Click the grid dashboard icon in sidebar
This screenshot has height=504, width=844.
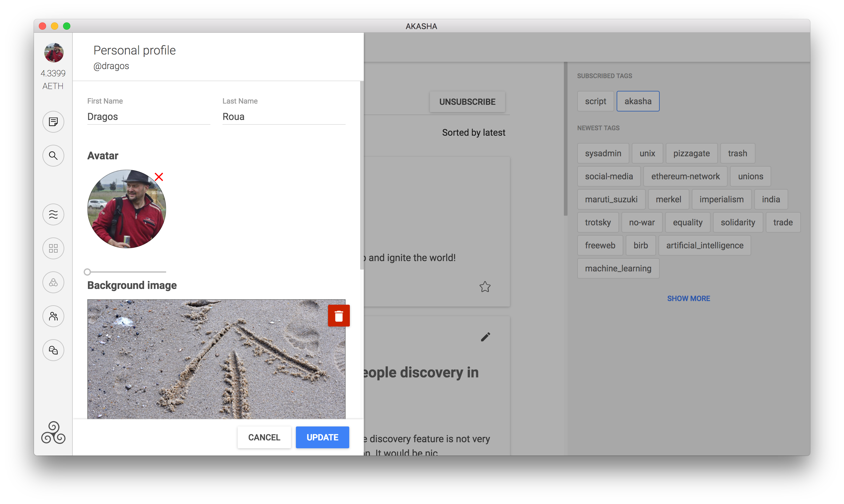point(53,248)
